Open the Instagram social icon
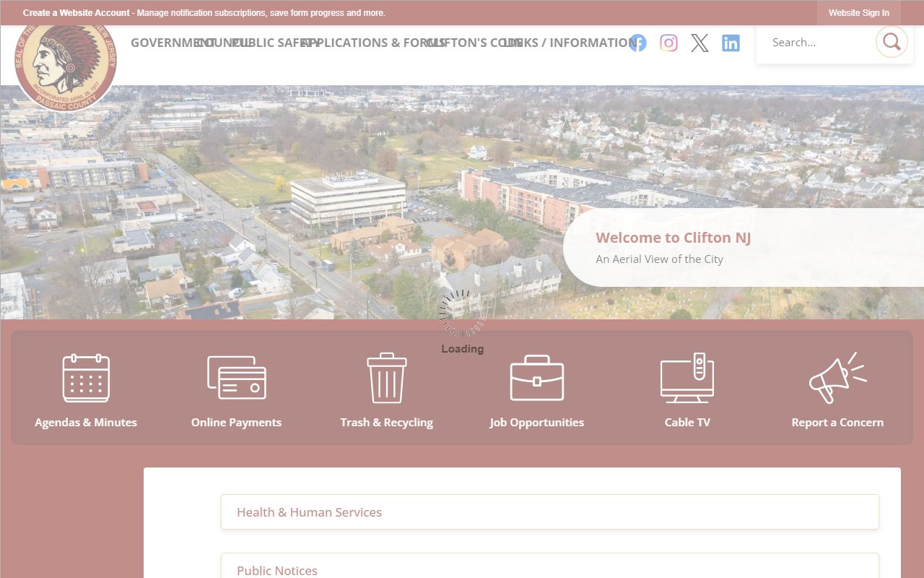This screenshot has height=578, width=924. [x=668, y=43]
